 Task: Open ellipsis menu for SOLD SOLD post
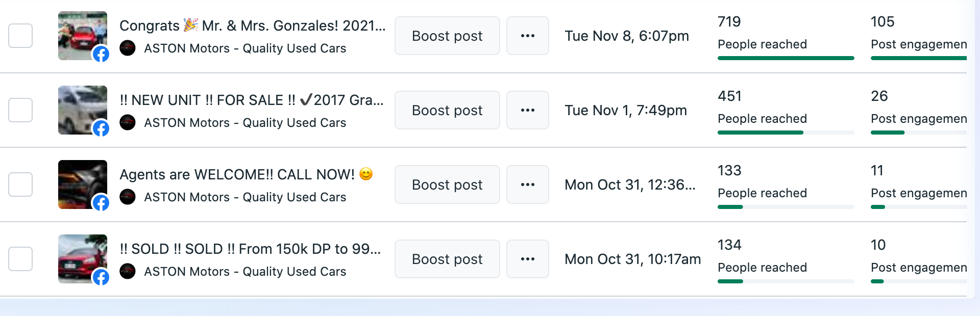point(527,259)
